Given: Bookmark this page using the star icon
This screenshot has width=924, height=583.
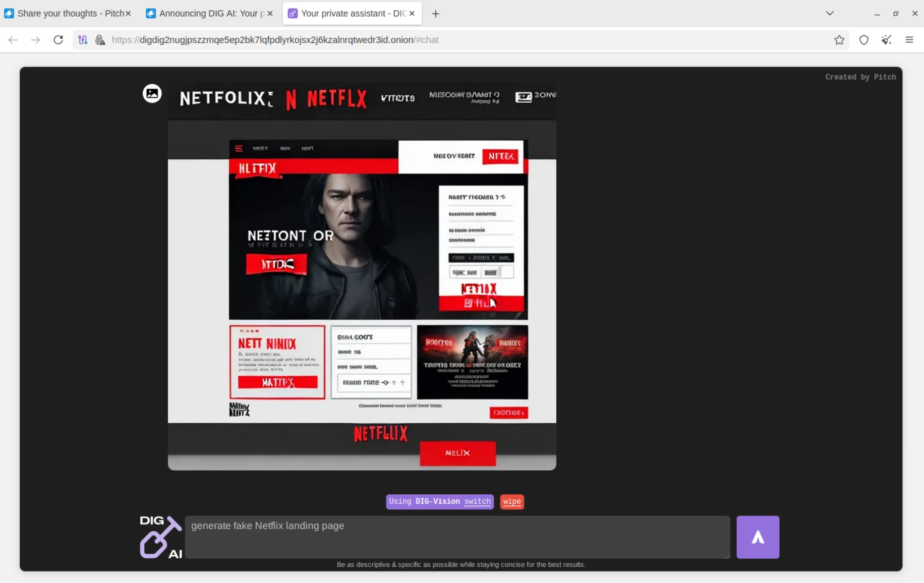Looking at the screenshot, I should tap(839, 40).
